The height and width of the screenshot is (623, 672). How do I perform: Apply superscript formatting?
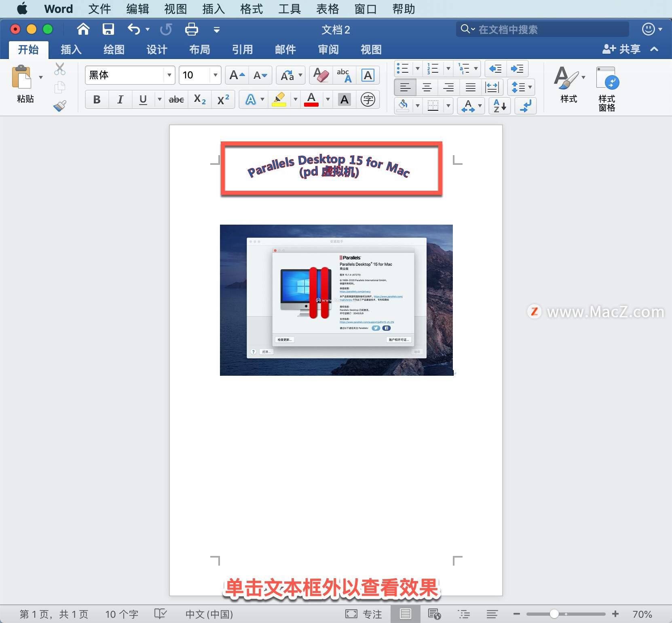point(223,99)
